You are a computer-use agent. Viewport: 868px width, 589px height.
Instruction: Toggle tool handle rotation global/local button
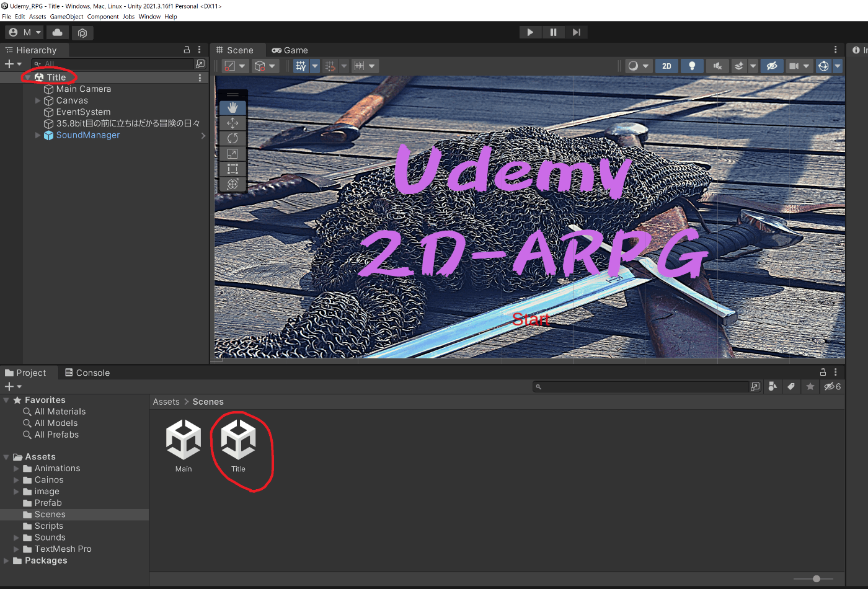[266, 66]
